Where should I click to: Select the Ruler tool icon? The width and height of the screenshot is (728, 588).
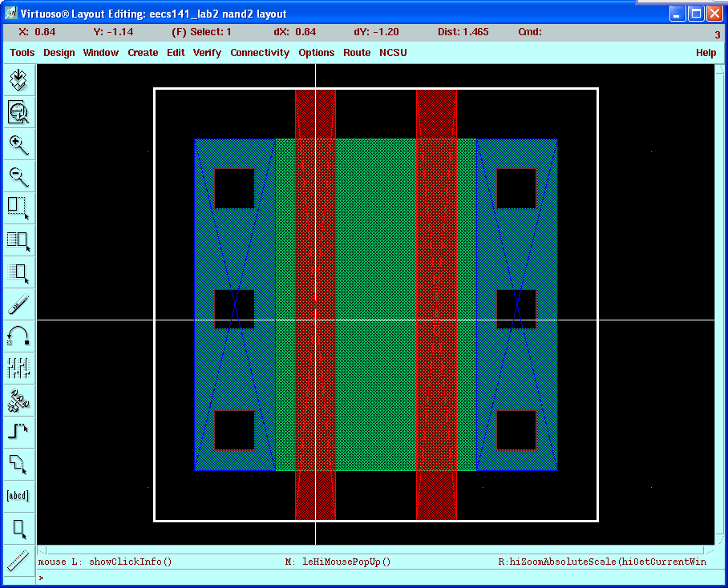(18, 559)
